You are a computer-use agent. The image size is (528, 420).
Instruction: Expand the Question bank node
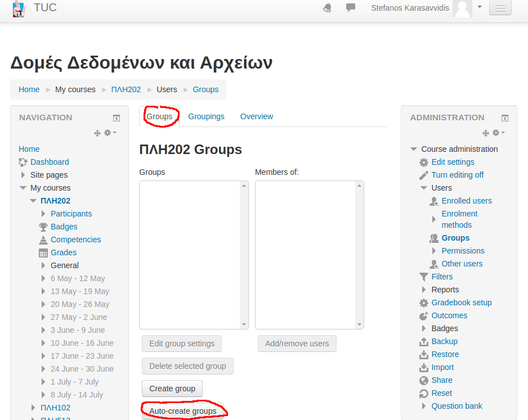(424, 406)
